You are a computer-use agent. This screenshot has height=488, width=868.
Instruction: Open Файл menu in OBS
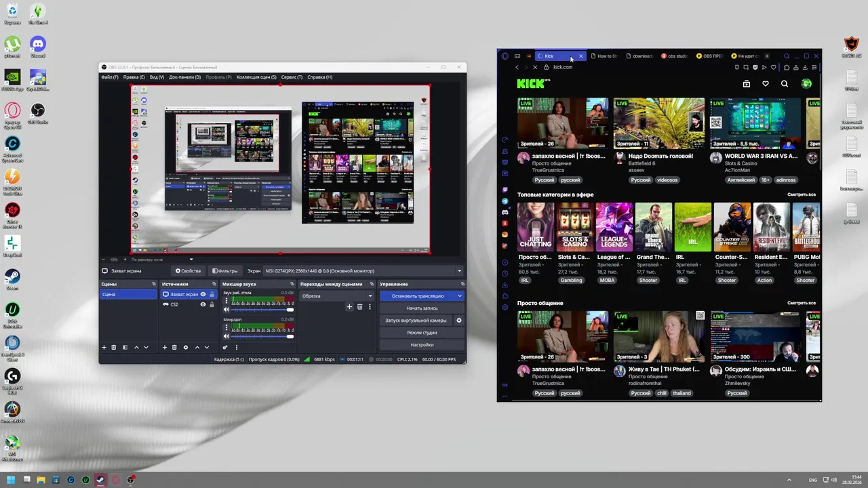tap(109, 77)
